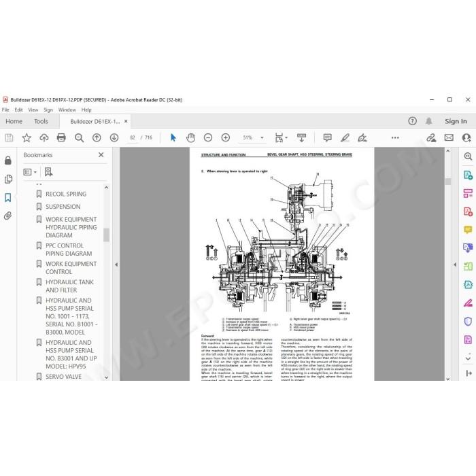Image resolution: width=476 pixels, height=476 pixels.
Task: Go to previous page arrow
Action: point(97,138)
